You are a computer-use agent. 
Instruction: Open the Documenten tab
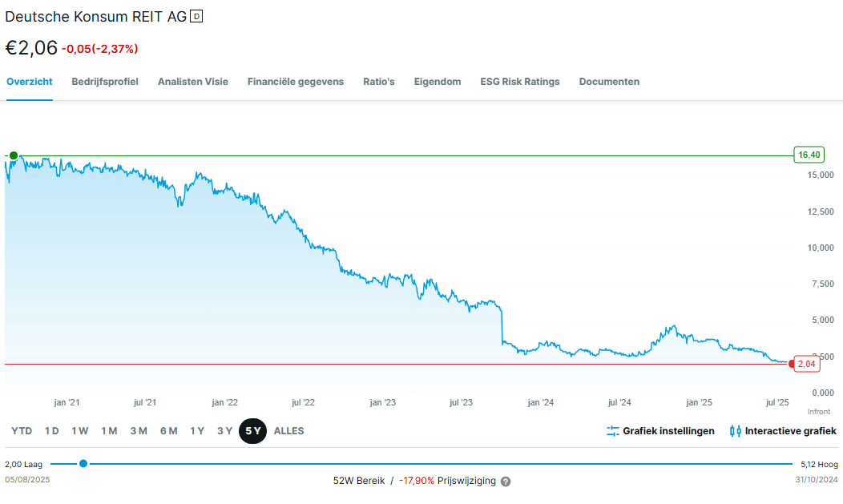[609, 82]
